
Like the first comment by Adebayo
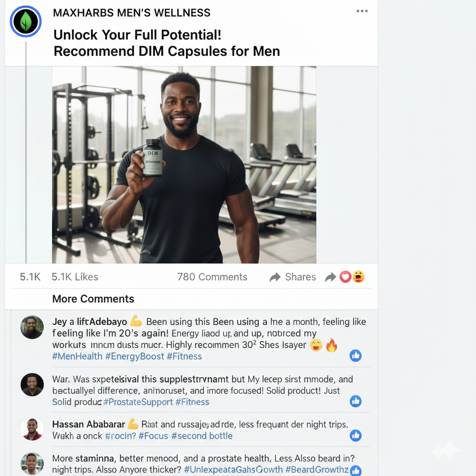click(356, 356)
